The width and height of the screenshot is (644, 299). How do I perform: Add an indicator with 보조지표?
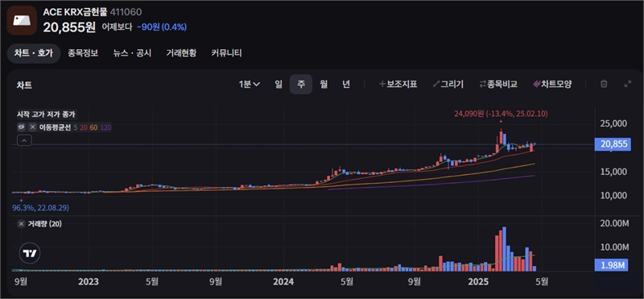tap(398, 85)
